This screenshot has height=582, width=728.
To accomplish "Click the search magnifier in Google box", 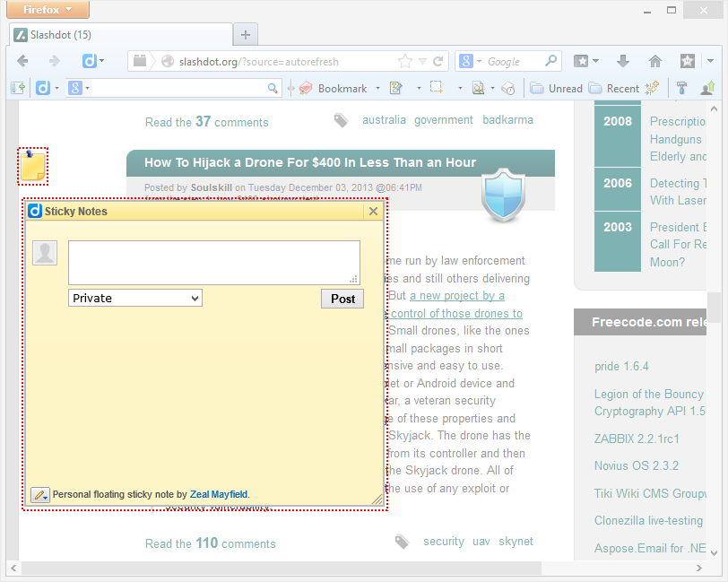I will (550, 61).
